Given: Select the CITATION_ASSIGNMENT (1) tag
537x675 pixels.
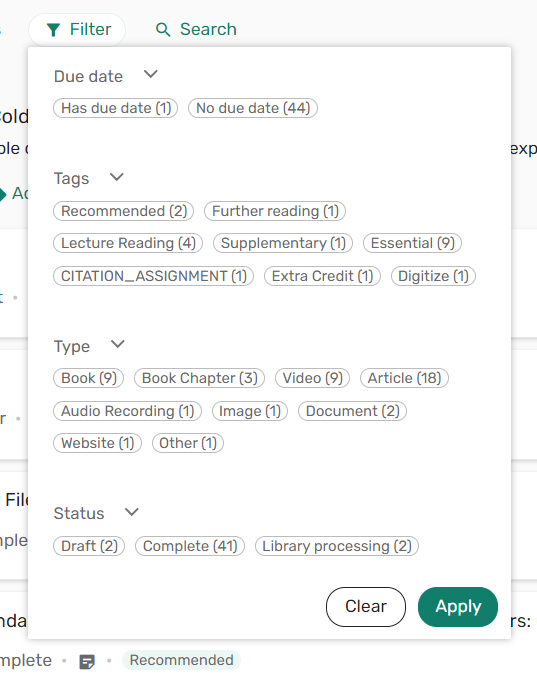Looking at the screenshot, I should coord(153,276).
